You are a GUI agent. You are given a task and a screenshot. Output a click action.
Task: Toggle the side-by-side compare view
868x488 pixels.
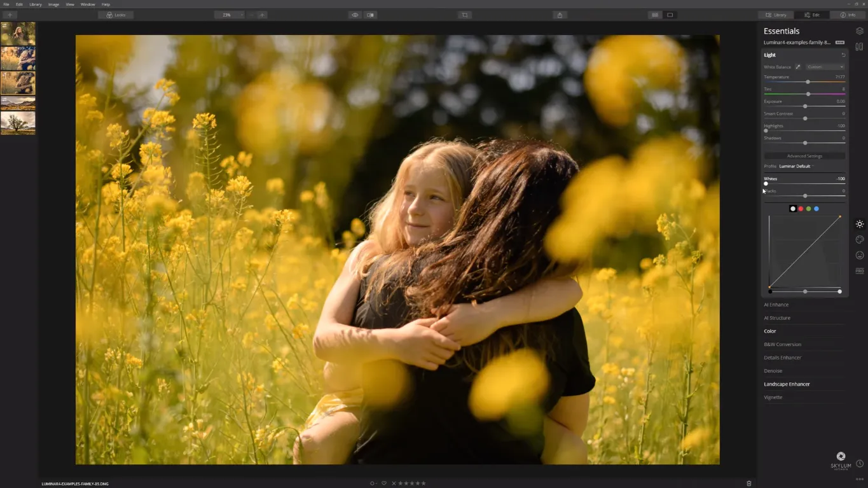coord(370,15)
